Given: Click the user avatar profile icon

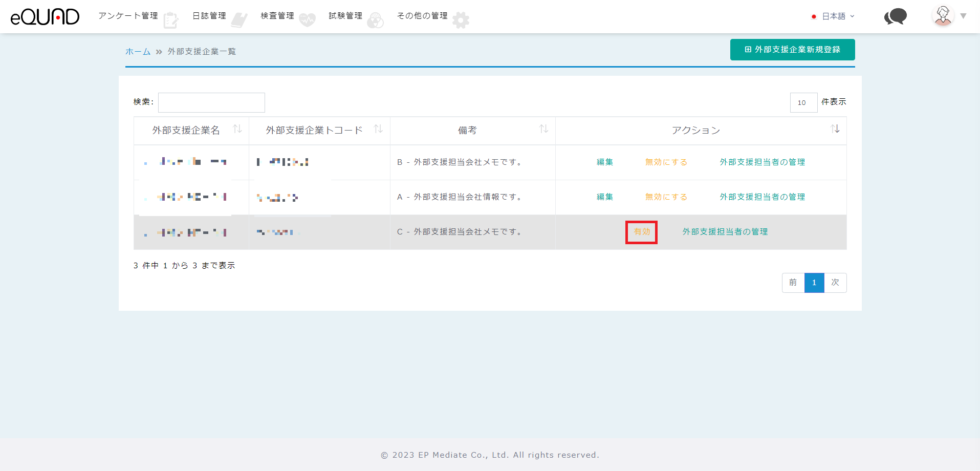Looking at the screenshot, I should pyautogui.click(x=943, y=16).
